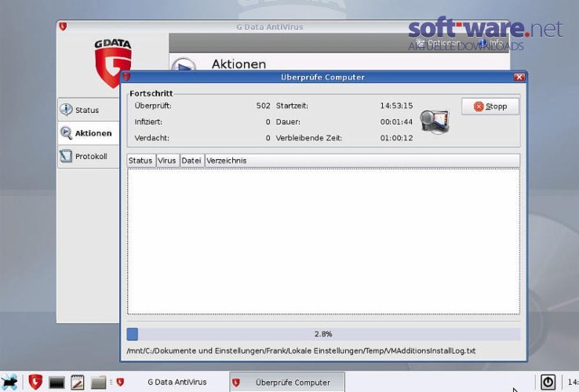The height and width of the screenshot is (392, 579).
Task: Open the Status section in the sidebar
Action: [88, 110]
